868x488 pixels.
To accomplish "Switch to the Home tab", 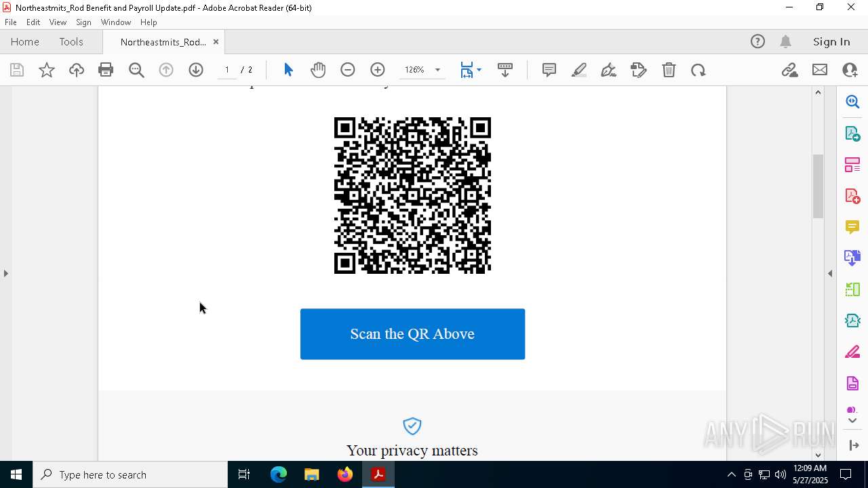I will 25,42.
